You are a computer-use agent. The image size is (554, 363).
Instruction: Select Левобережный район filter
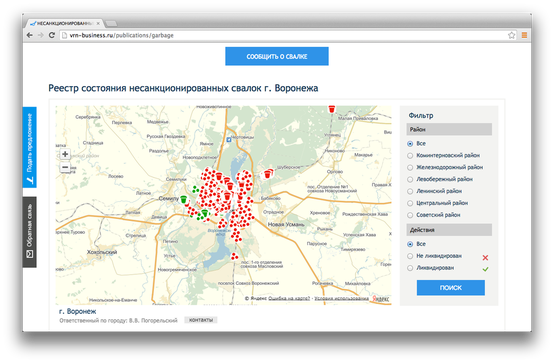point(410,180)
